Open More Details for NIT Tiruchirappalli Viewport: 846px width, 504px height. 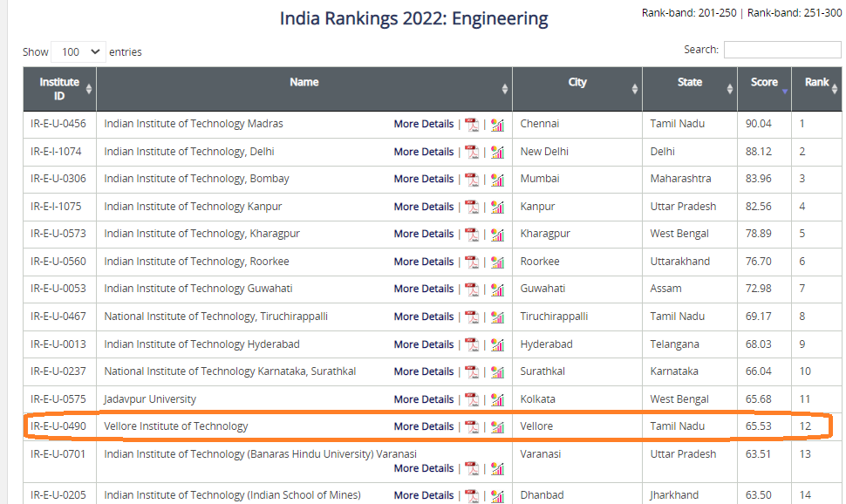[x=424, y=317]
